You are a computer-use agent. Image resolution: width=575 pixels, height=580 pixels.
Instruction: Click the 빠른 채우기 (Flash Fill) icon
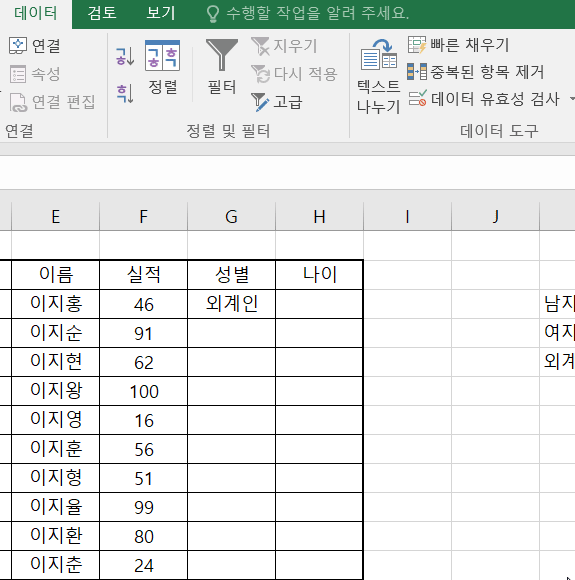[x=417, y=45]
